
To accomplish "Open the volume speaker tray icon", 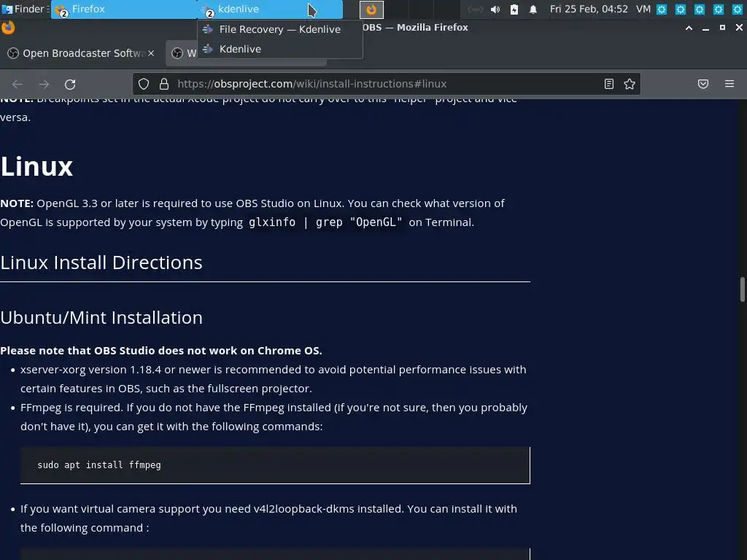I will coord(495,9).
